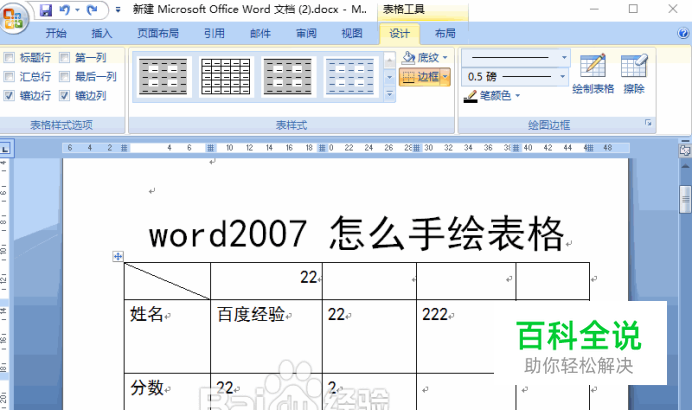Uncheck the 镶边行 checkbox
The image size is (692, 410).
tap(9, 96)
